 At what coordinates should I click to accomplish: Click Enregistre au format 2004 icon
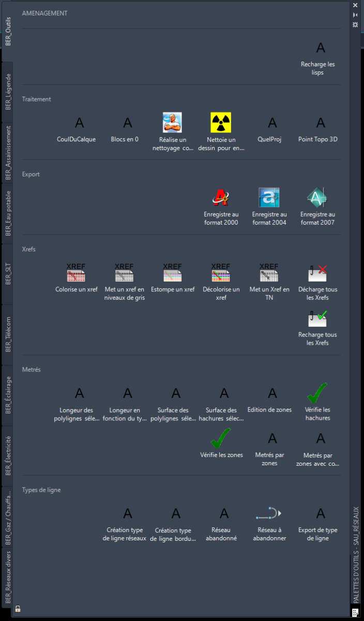pos(269,198)
